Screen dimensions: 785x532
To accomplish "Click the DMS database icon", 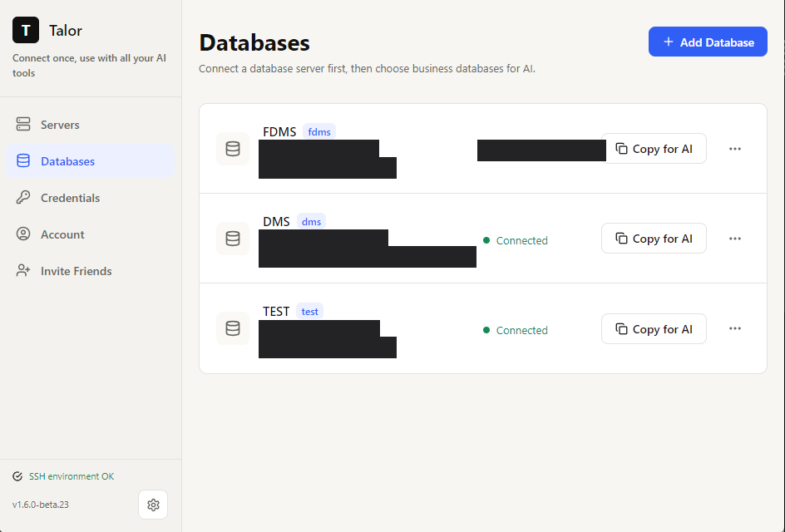I will tap(233, 239).
